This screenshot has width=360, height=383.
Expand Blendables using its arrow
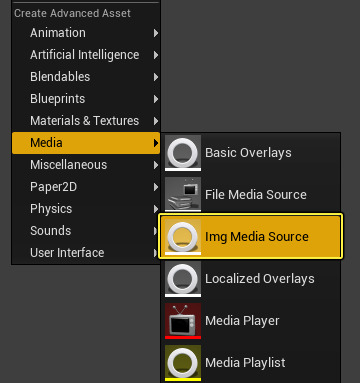156,77
